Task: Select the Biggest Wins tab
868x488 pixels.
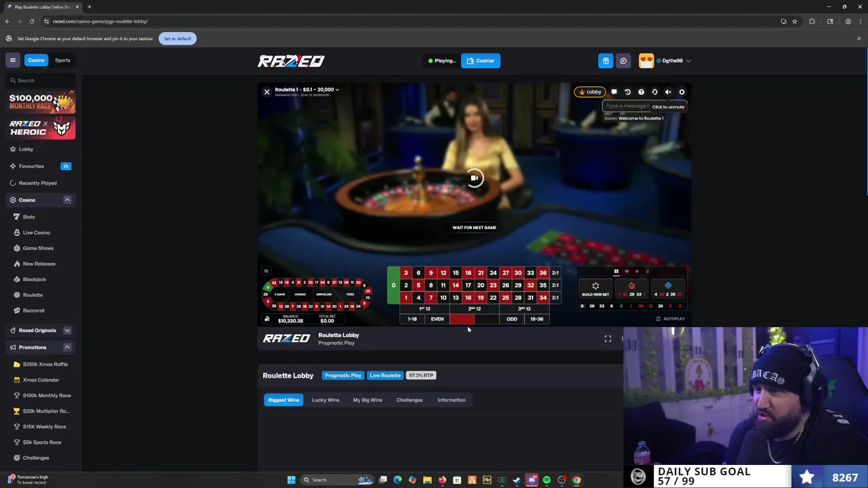Action: point(283,400)
